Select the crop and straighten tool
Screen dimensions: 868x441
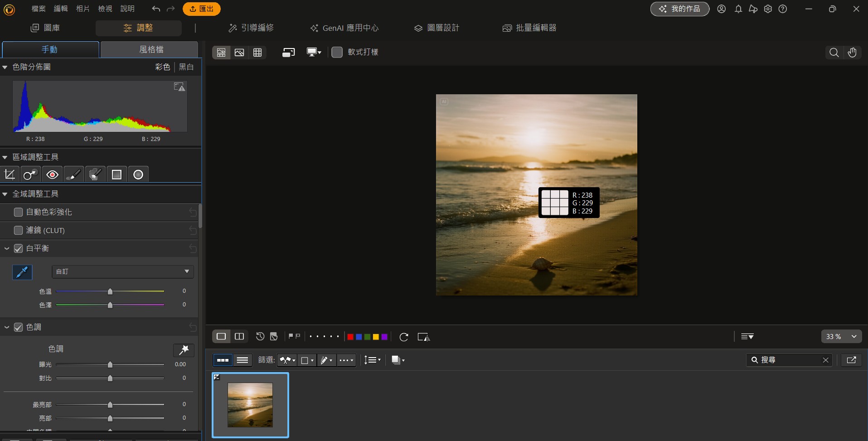tap(10, 174)
